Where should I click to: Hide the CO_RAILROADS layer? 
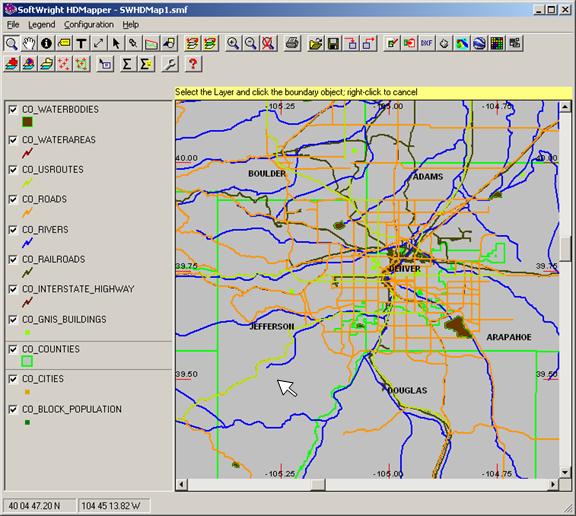(13, 260)
